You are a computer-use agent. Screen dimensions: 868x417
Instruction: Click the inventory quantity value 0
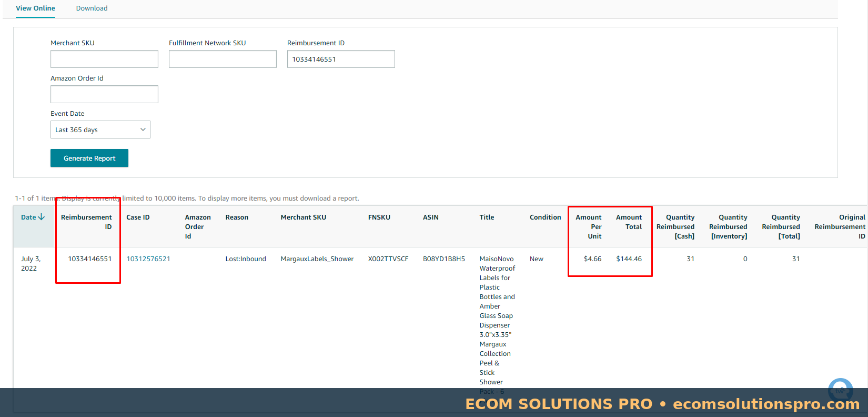tap(745, 259)
